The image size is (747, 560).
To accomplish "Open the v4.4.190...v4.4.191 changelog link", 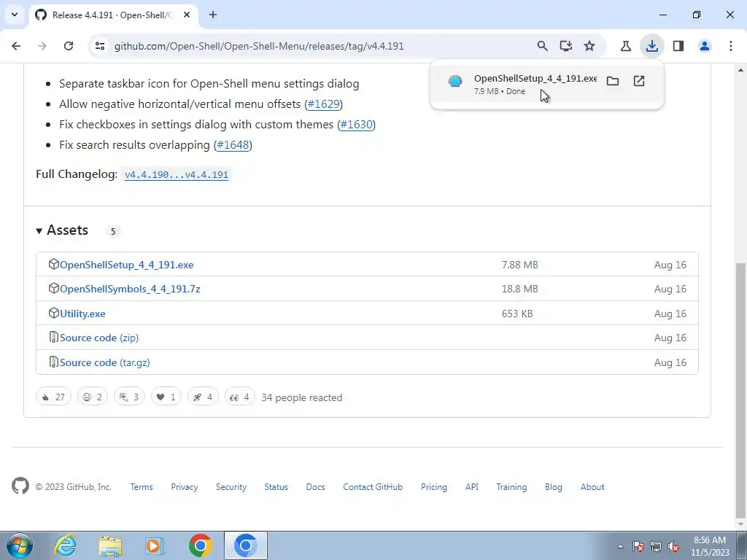I will coord(177,174).
